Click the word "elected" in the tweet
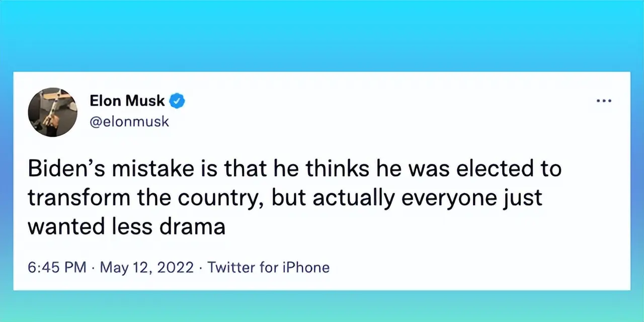644x322 pixels. tap(492, 169)
